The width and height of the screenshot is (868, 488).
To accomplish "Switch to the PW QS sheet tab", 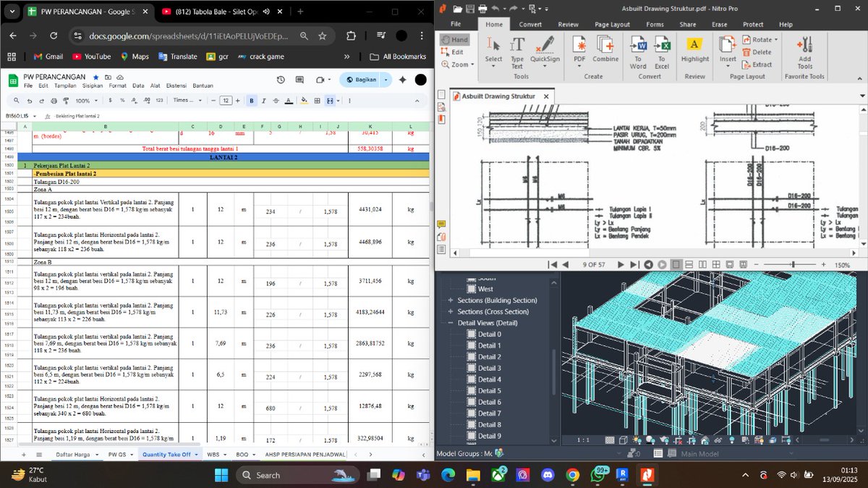I will (x=117, y=454).
